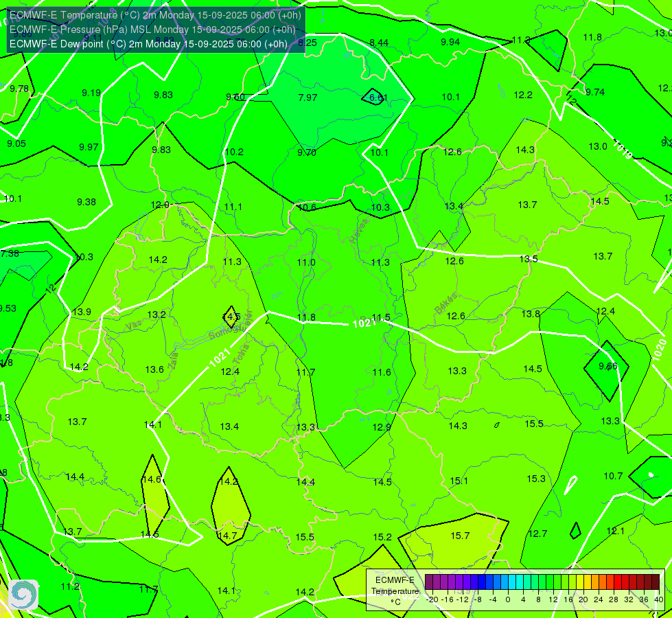Click the 11.5 temperature value
Image resolution: width=672 pixels, height=618 pixels.
click(381, 317)
